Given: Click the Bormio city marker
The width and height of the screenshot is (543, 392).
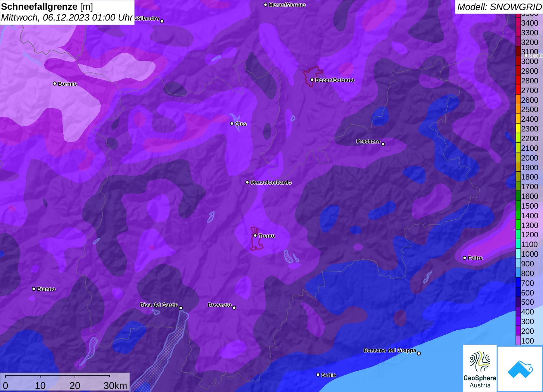Looking at the screenshot, I should [55, 83].
